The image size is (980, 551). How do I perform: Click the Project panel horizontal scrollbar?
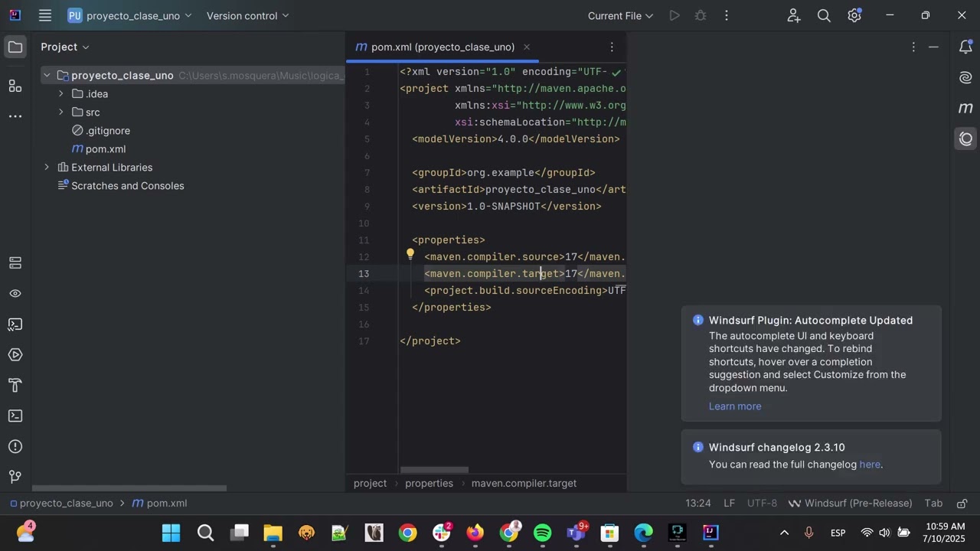pyautogui.click(x=129, y=488)
